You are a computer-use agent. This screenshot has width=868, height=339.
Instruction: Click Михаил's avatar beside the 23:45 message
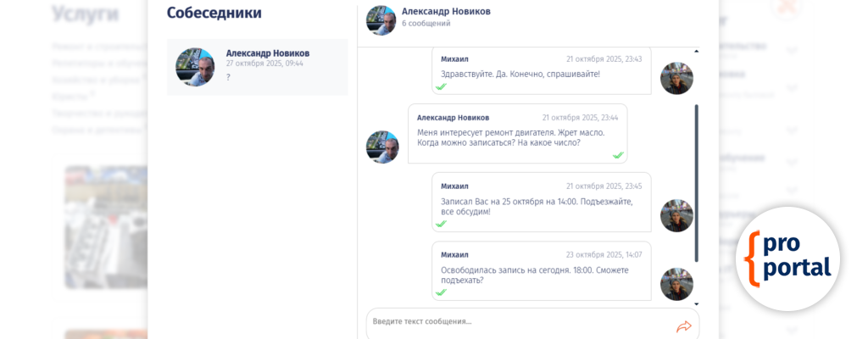click(676, 215)
